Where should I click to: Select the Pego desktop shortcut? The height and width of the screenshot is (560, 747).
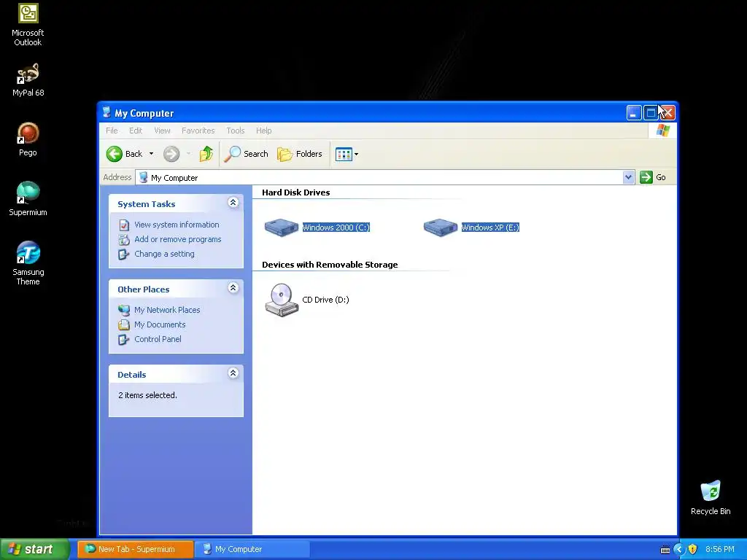click(28, 139)
